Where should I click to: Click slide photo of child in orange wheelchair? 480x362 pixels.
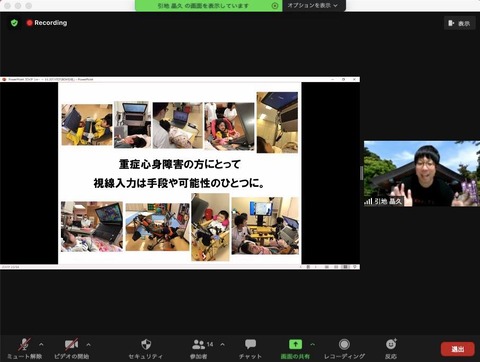pyautogui.click(x=157, y=227)
